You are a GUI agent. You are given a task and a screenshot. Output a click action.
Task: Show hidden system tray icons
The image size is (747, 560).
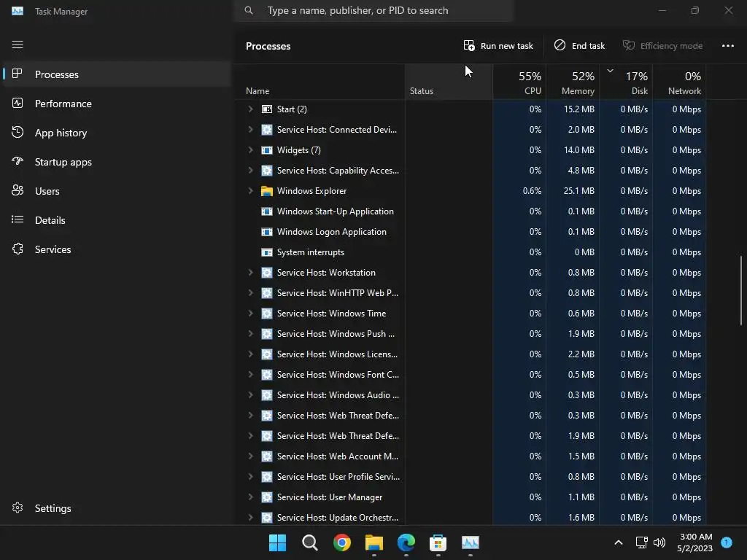(619, 542)
